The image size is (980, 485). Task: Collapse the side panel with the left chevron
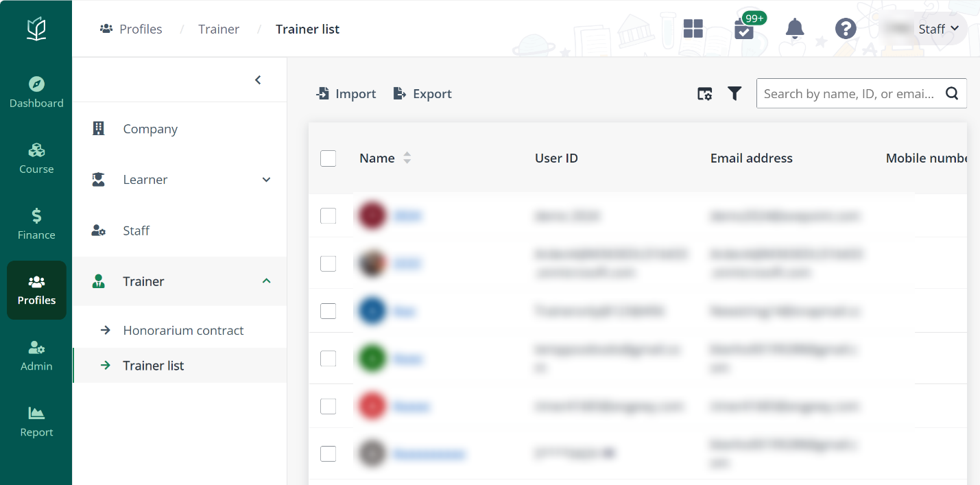258,80
